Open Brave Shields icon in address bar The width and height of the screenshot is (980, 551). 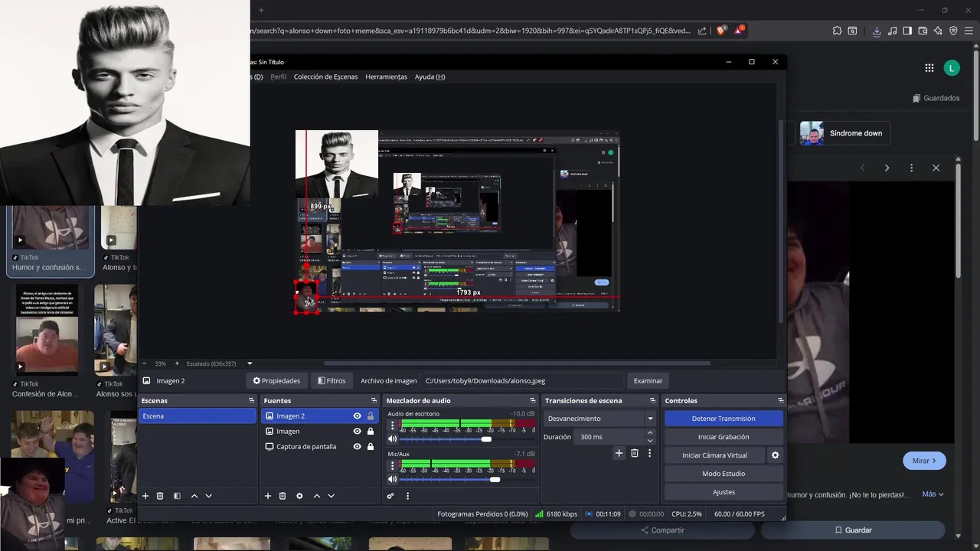[721, 31]
